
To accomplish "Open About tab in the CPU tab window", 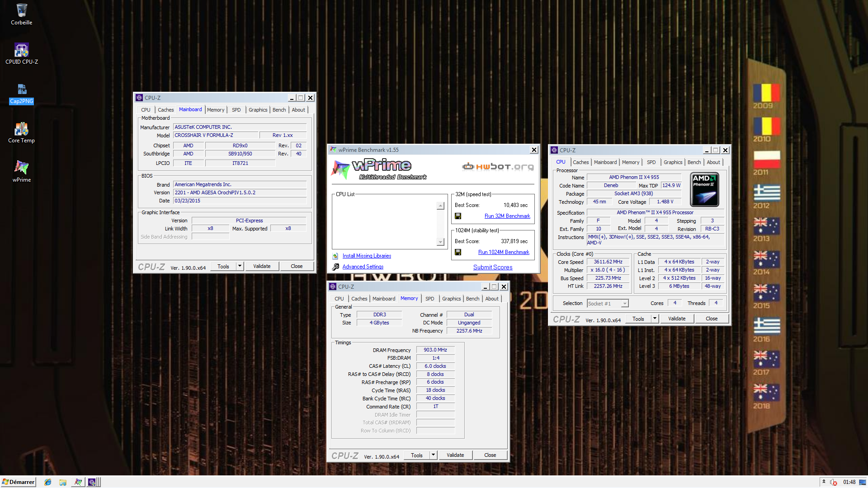I will pos(713,162).
